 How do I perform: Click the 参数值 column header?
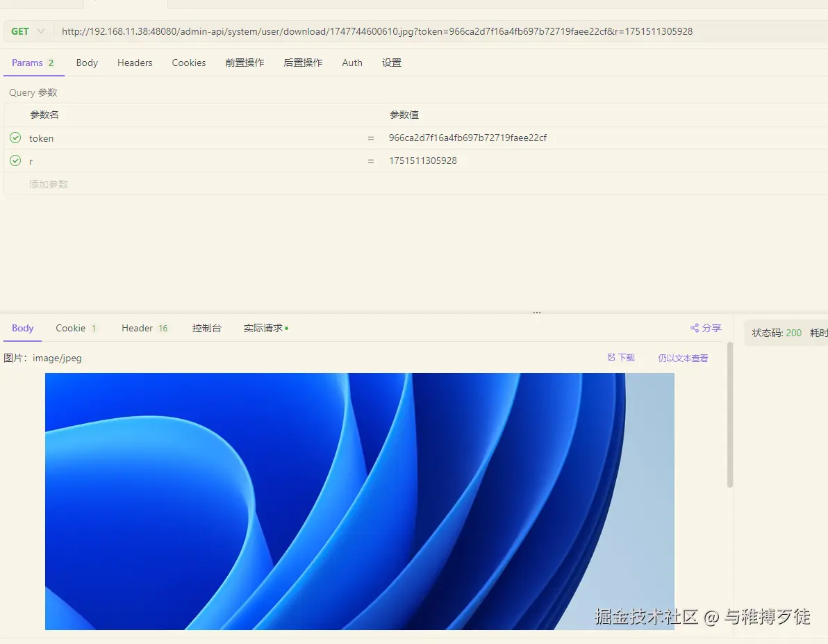pyautogui.click(x=404, y=115)
